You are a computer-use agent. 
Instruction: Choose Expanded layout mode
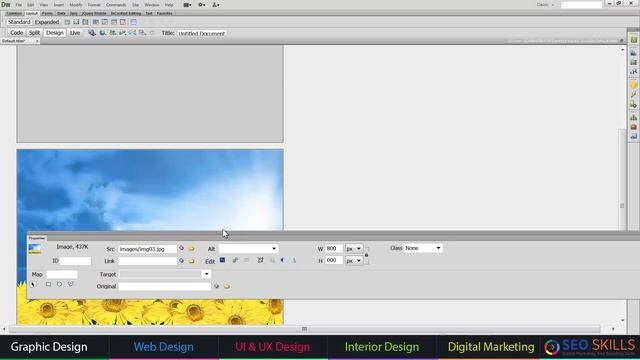click(x=47, y=22)
